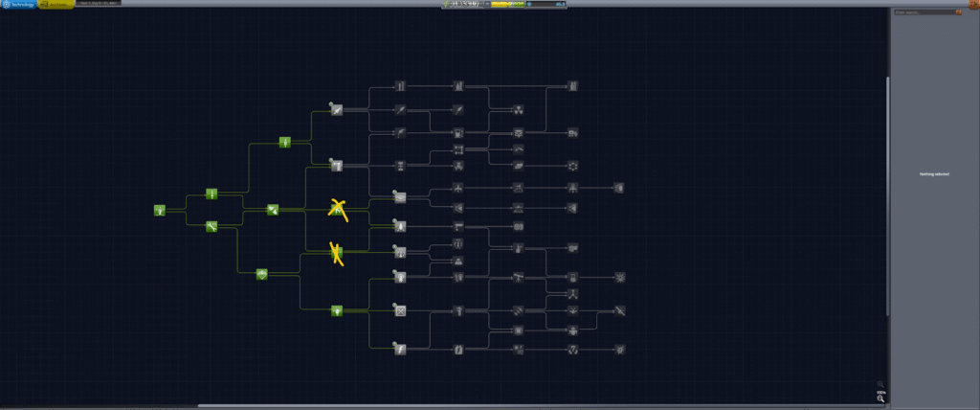Click the lower tech node crossed out in yellow

pos(337,253)
